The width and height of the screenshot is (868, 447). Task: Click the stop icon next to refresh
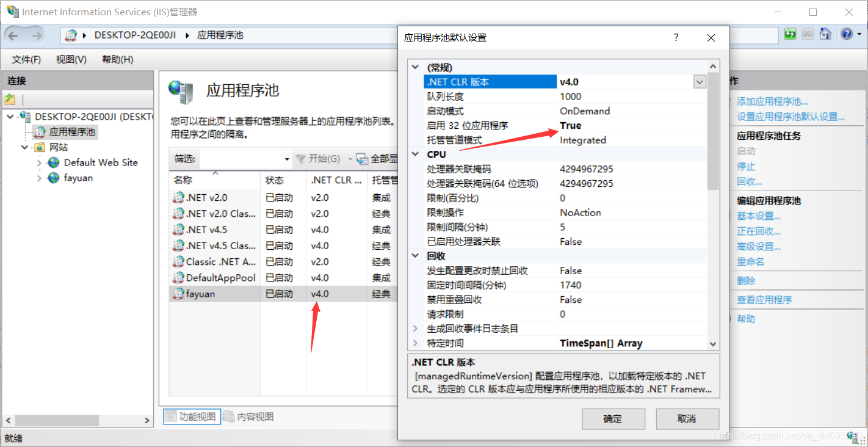(808, 34)
